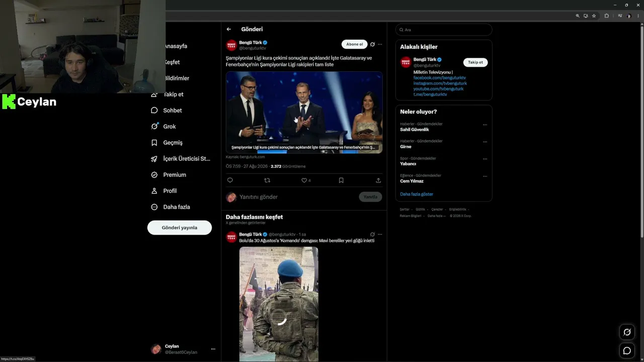644x362 pixels.
Task: Bookmark this page with the star icon
Action: (594, 16)
